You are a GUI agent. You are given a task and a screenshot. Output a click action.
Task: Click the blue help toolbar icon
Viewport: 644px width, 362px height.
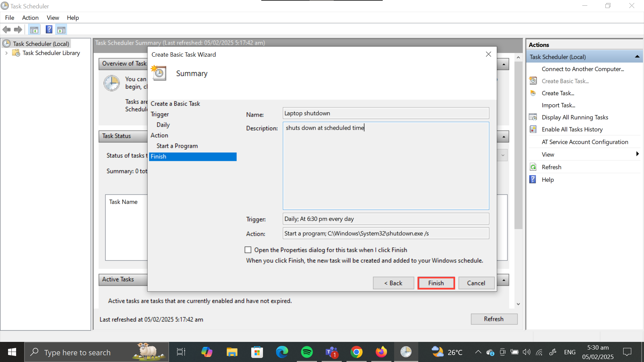click(49, 29)
